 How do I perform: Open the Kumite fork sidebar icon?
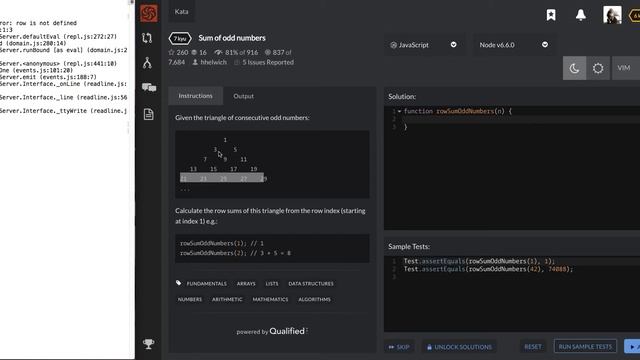[147, 63]
